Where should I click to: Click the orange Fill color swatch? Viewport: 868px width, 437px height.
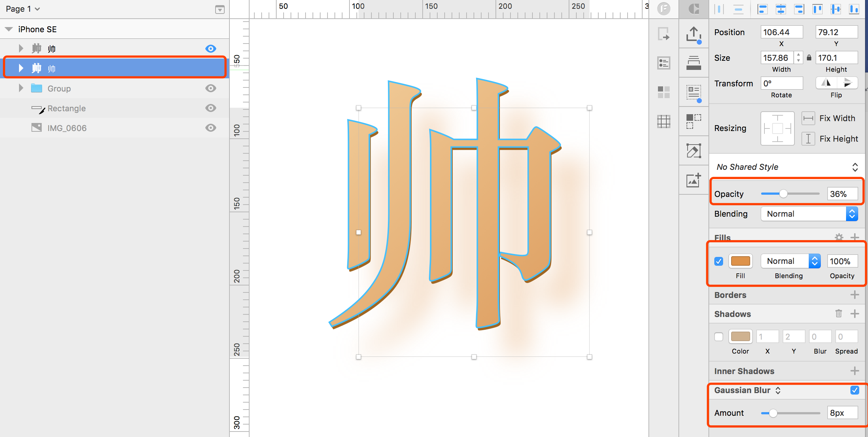pos(740,261)
